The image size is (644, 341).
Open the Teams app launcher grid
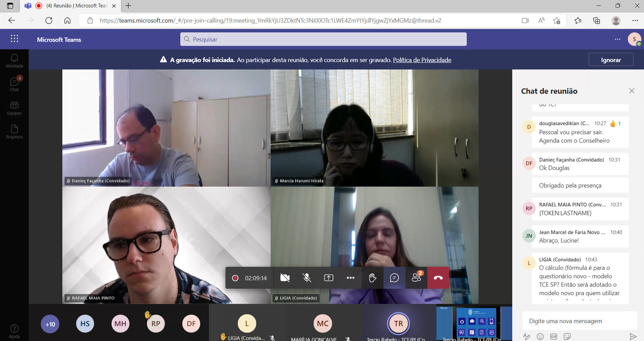pos(14,39)
